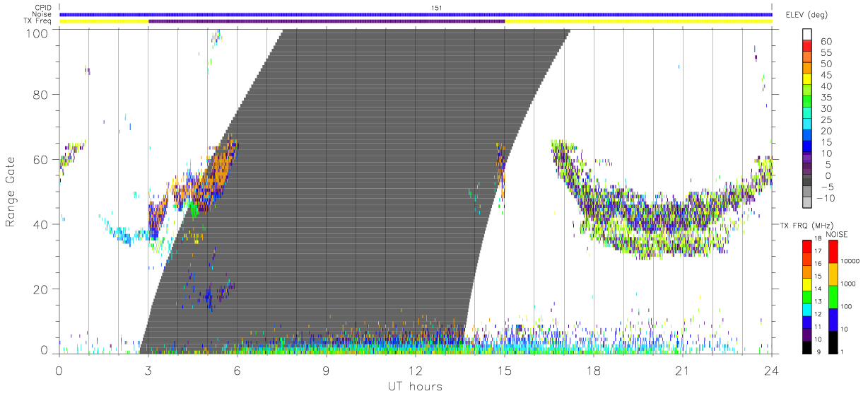
Task: Click the NOISE legend title
Action: [x=837, y=234]
